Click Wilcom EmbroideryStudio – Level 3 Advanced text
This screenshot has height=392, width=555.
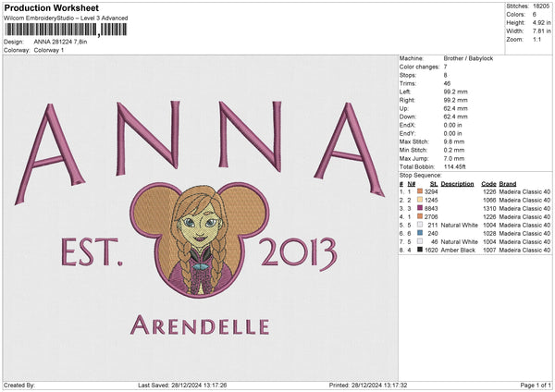coord(66,18)
